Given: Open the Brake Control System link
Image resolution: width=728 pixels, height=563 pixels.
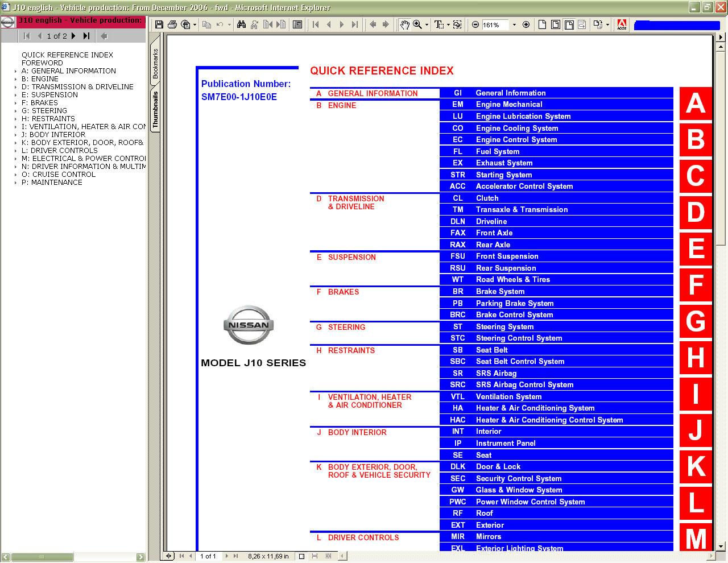Looking at the screenshot, I should tap(514, 315).
